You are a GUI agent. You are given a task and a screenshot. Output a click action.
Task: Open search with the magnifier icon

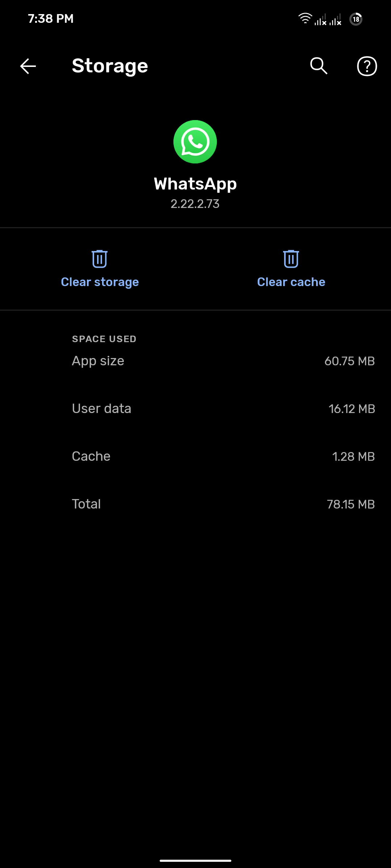319,66
